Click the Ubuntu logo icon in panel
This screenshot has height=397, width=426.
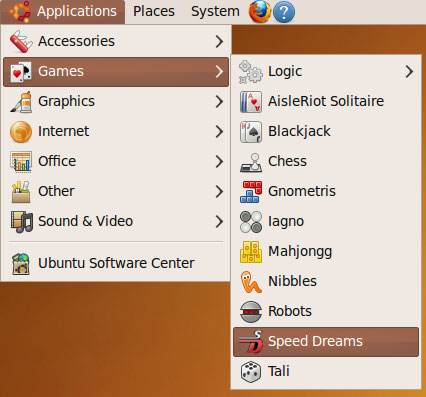20,11
